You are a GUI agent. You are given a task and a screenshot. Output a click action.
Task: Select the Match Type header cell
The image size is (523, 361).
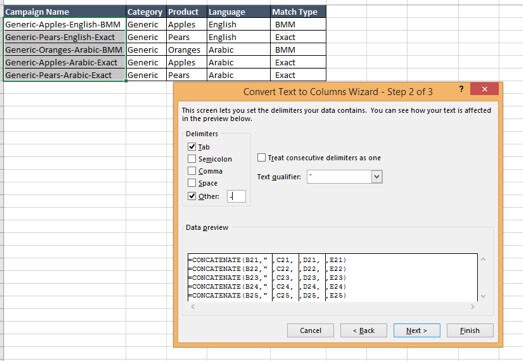pyautogui.click(x=298, y=12)
